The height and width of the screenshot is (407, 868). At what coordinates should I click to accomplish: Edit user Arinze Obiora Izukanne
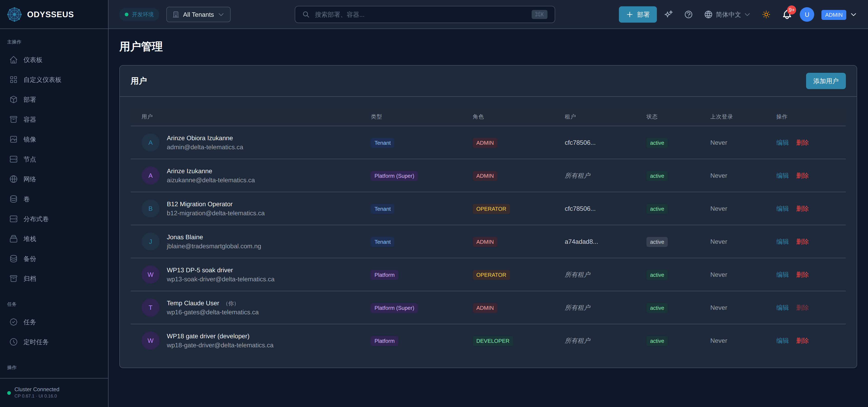coord(782,142)
